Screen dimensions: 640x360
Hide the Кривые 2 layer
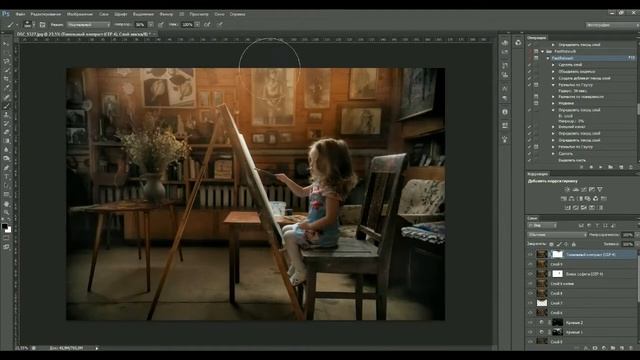[530, 322]
